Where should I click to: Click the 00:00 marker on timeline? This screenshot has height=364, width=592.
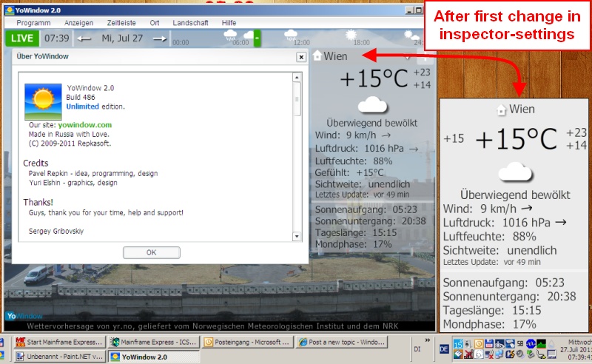pos(181,43)
